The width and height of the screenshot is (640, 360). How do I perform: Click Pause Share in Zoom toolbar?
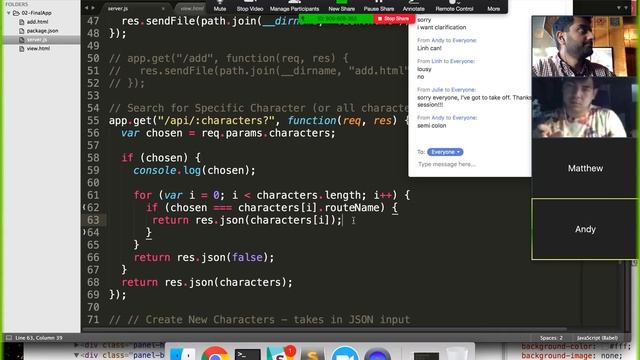(379, 6)
